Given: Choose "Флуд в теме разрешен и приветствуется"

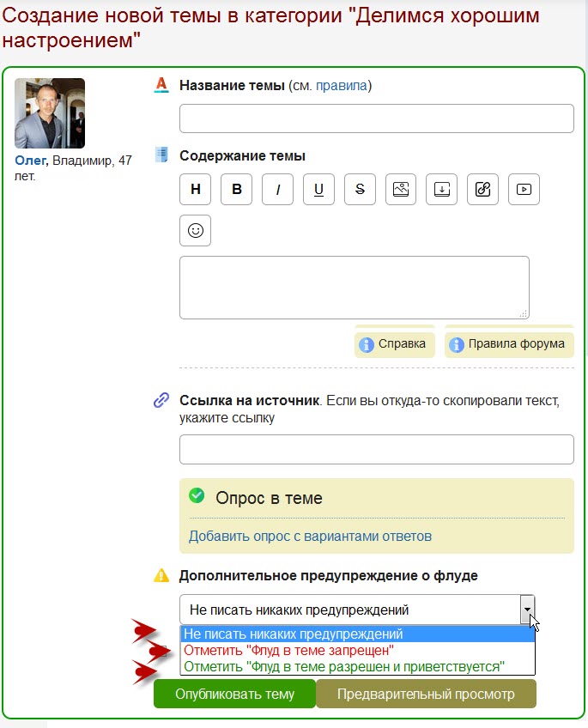Looking at the screenshot, I should [344, 666].
